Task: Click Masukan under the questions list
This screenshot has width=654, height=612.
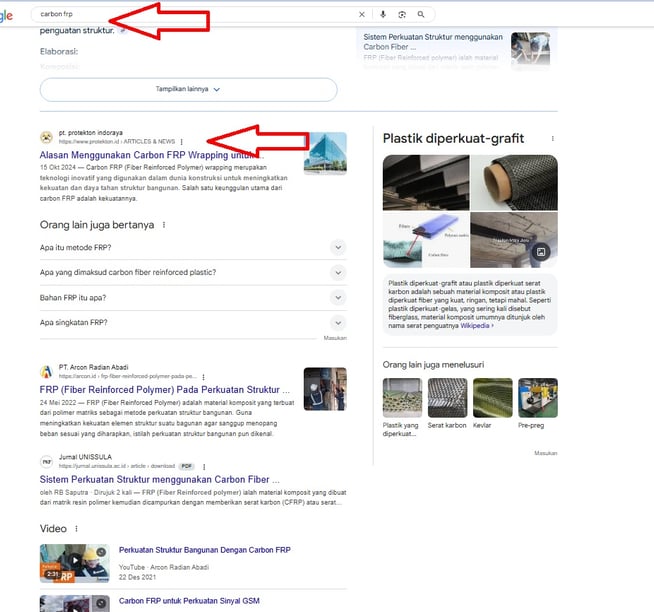Action: coord(335,338)
